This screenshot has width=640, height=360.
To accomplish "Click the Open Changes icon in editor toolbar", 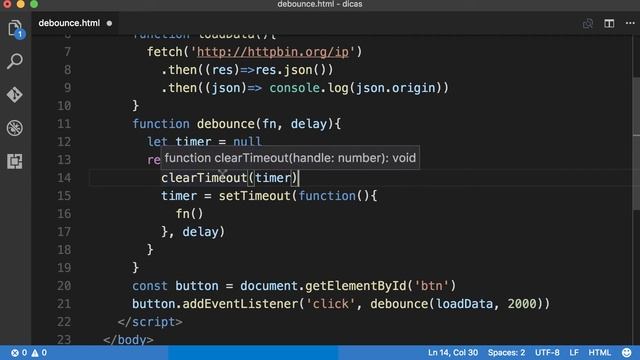I will pyautogui.click(x=588, y=24).
